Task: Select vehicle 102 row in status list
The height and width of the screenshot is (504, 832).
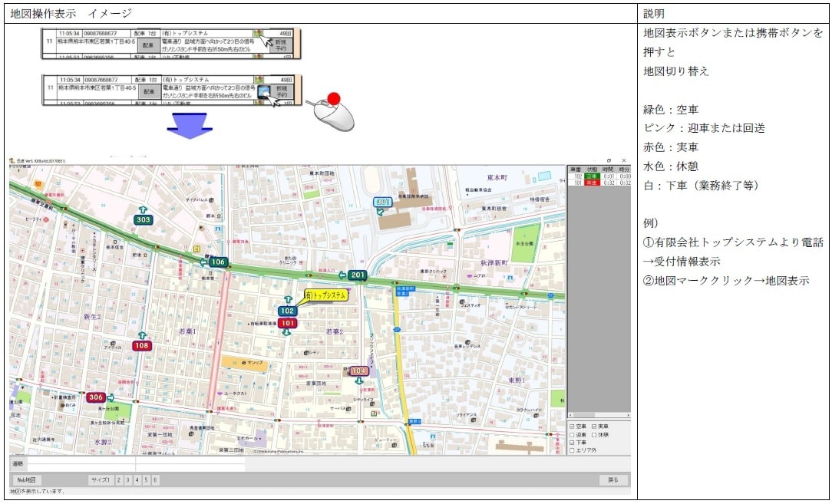Action: point(599,176)
